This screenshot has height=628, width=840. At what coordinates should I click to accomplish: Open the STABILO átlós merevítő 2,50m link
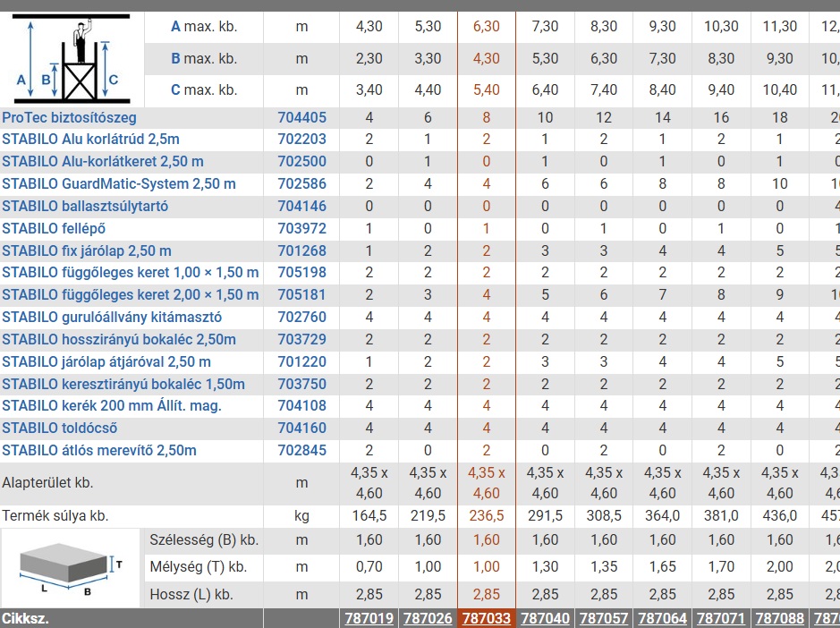coord(99,450)
